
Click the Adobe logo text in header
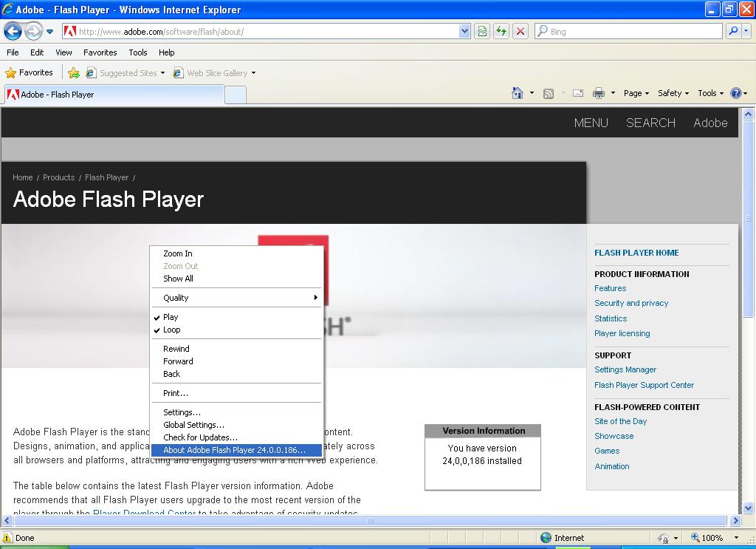[x=710, y=123]
